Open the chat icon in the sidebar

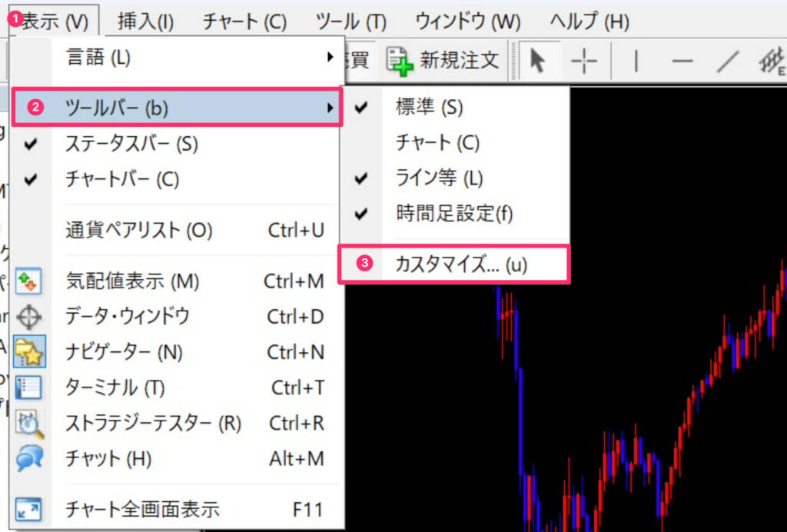pyautogui.click(x=31, y=457)
